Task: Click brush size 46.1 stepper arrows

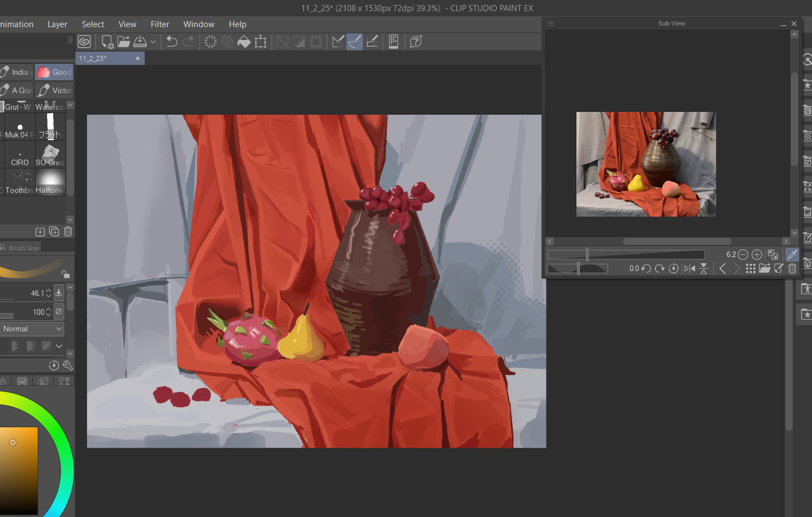Action: coord(48,293)
